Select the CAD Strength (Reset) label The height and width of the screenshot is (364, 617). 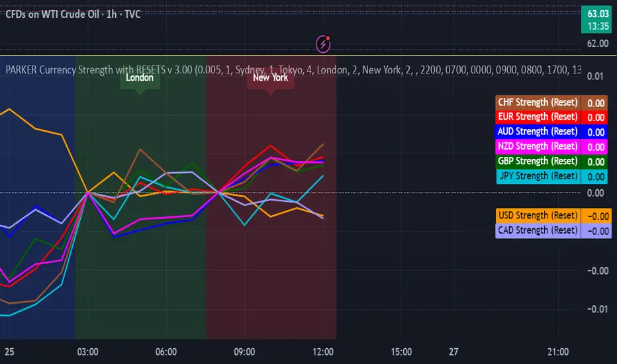(537, 230)
